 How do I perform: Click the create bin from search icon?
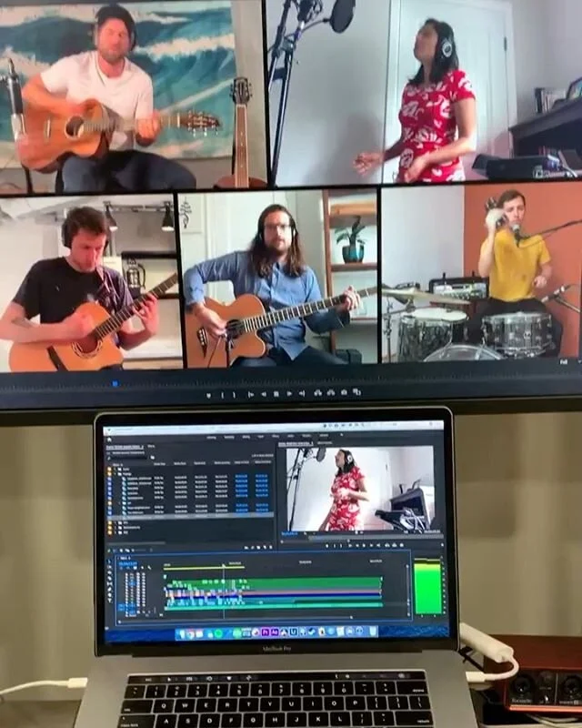pyautogui.click(x=152, y=458)
